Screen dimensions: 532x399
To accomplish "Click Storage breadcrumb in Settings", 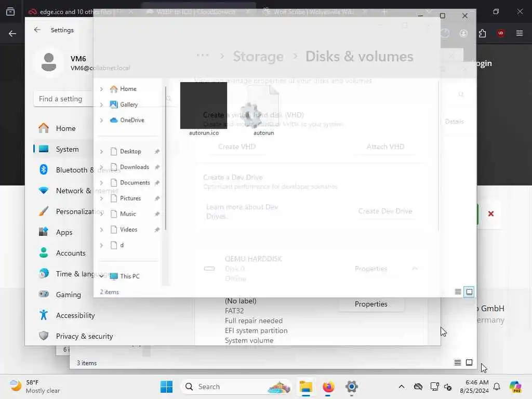I will 258,56.
